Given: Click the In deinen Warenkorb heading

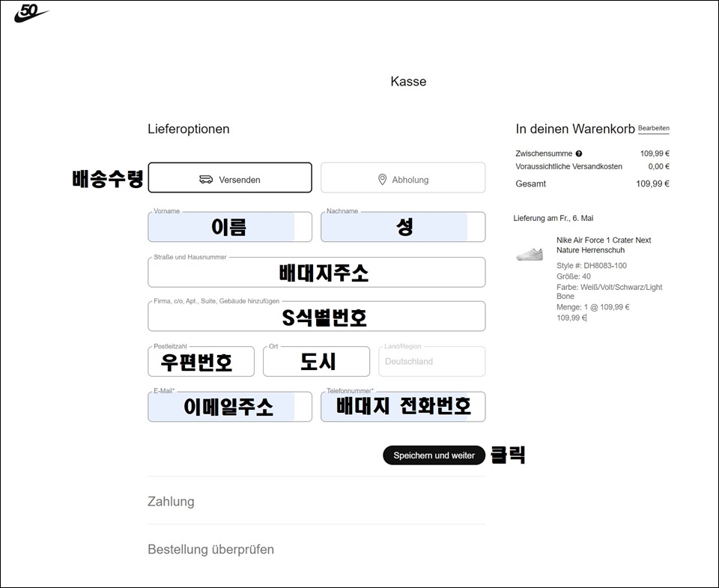Looking at the screenshot, I should (575, 129).
